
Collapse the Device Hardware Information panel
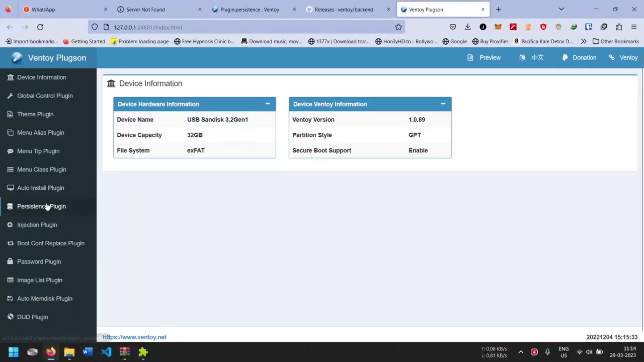[x=267, y=104]
